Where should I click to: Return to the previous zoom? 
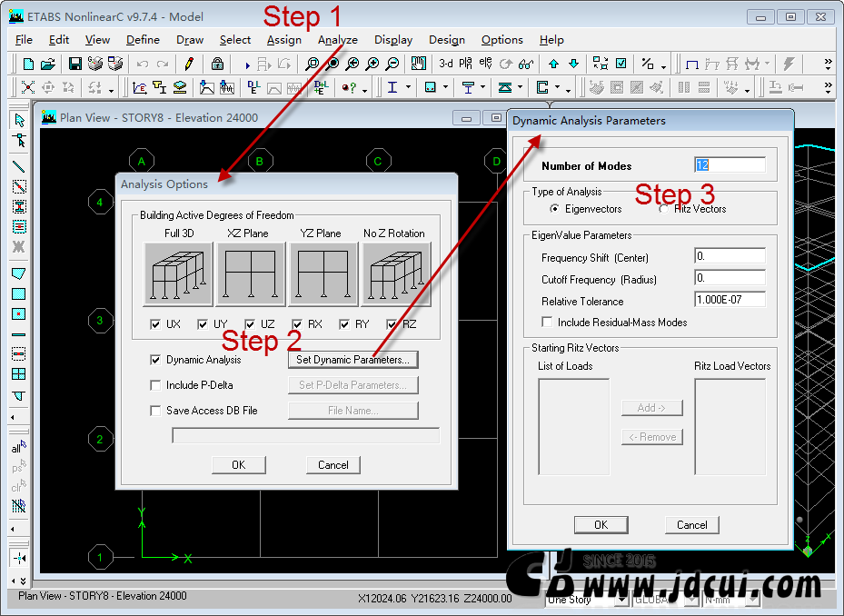[x=352, y=65]
